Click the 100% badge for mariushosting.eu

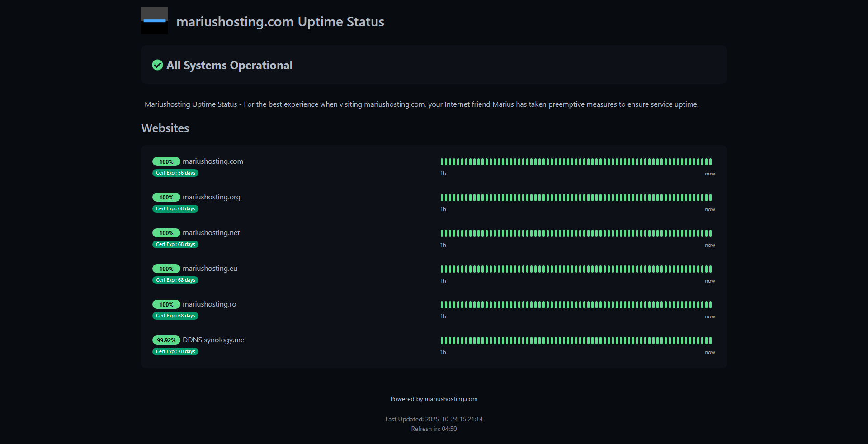point(166,268)
